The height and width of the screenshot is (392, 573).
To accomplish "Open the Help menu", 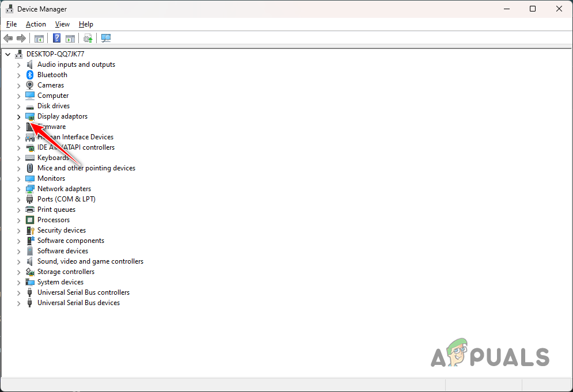I will coord(86,24).
